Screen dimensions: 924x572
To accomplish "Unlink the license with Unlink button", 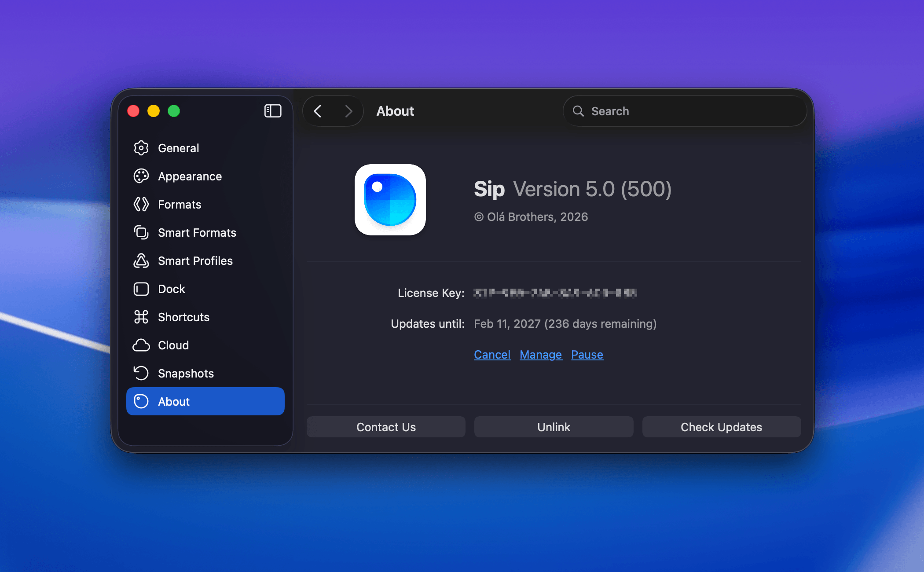I will coord(554,427).
